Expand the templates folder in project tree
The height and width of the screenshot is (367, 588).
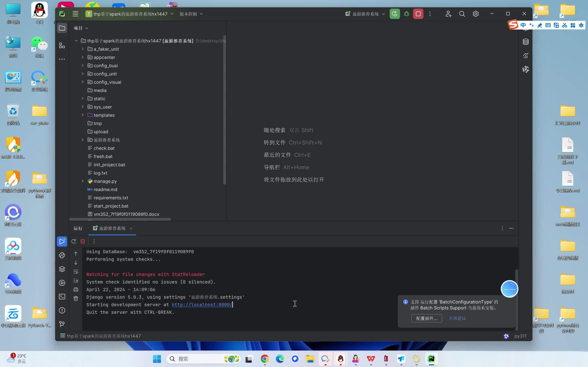click(83, 115)
